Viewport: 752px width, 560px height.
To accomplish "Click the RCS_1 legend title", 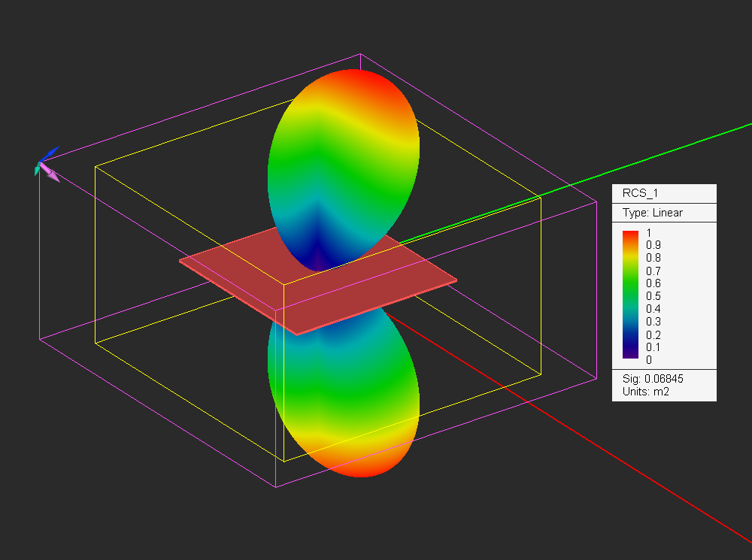I will (640, 193).
